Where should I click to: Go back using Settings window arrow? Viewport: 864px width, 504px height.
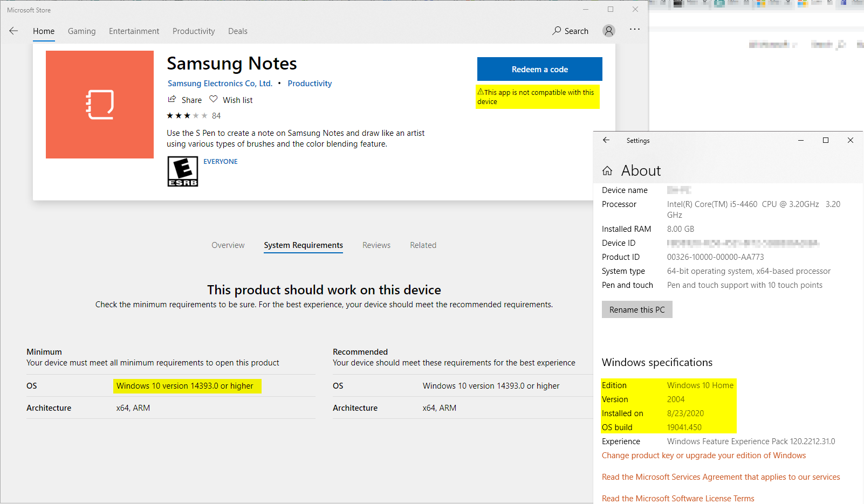click(606, 140)
